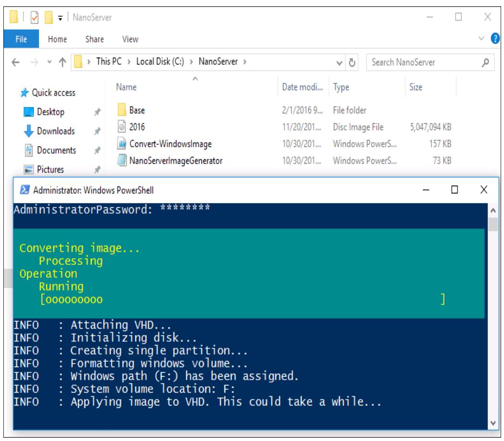The height and width of the screenshot is (441, 504).
Task: Click the PowerShell window title bar icon
Action: pos(25,190)
